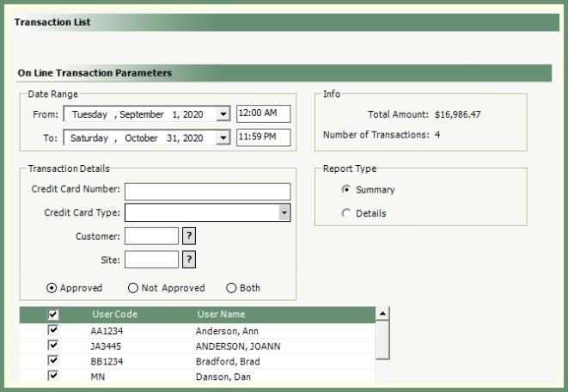Screen dimensions: 568x392
Task: Uncheck the user JA3445 checkbox
Action: pos(53,346)
